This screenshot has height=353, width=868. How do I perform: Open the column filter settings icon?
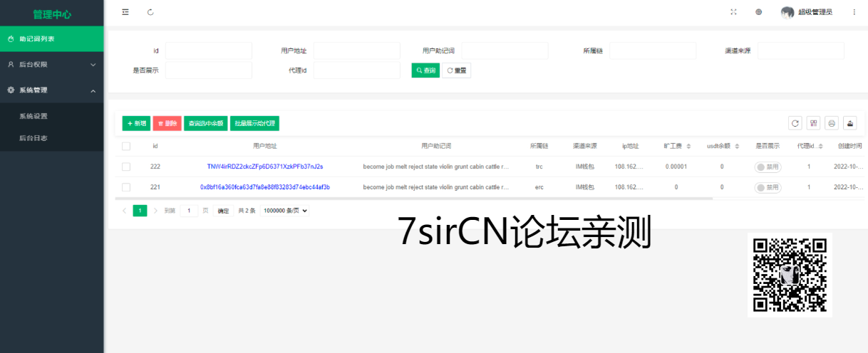[814, 123]
